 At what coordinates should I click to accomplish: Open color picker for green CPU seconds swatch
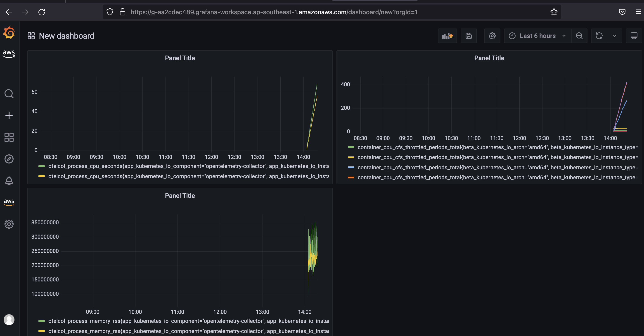42,166
